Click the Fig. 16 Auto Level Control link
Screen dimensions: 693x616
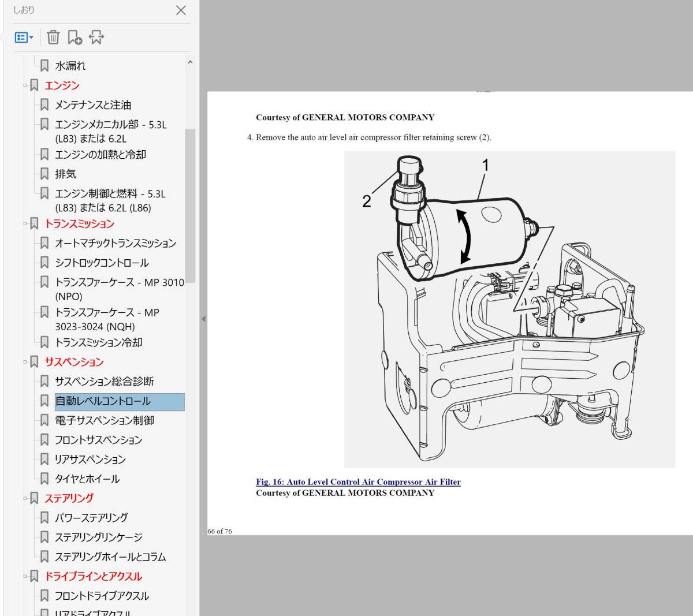(x=358, y=482)
